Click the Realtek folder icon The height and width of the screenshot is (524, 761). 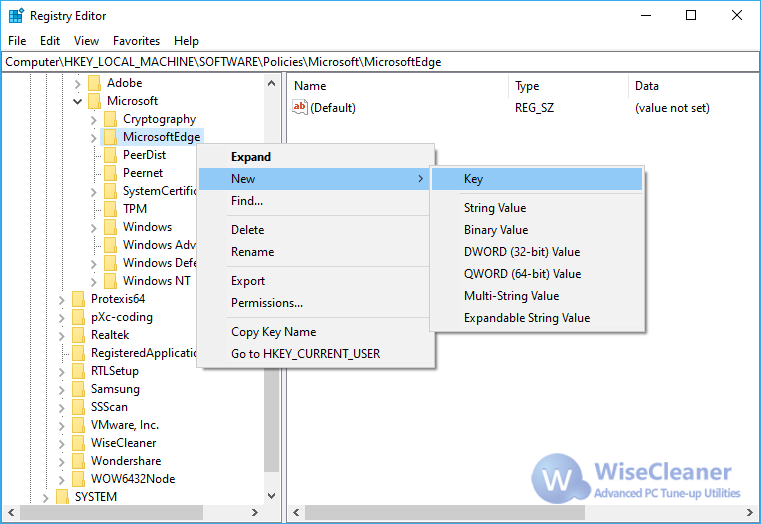(78, 335)
